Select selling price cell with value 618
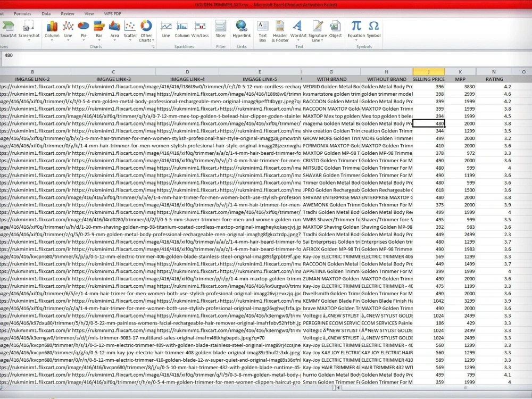This screenshot has width=532, height=399. pos(428,190)
